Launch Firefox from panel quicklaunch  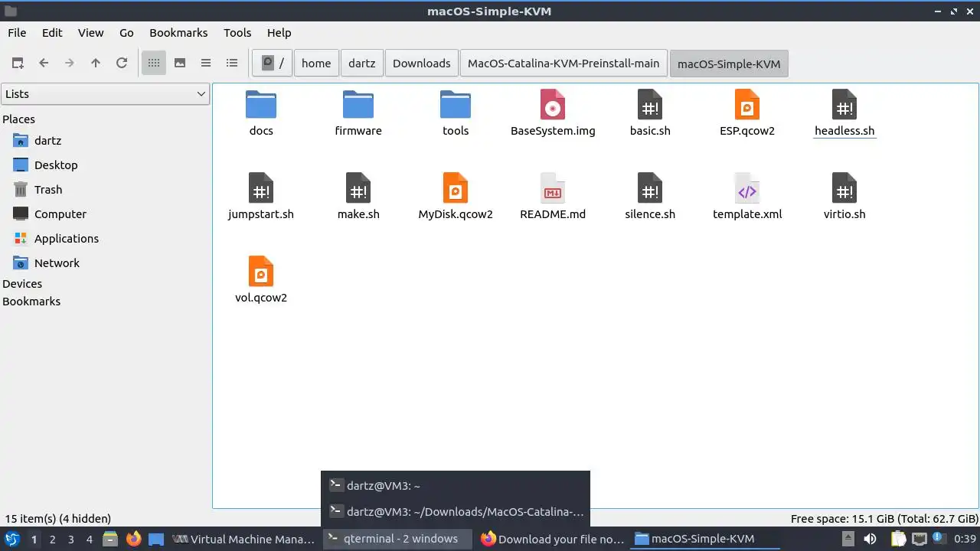click(x=133, y=539)
